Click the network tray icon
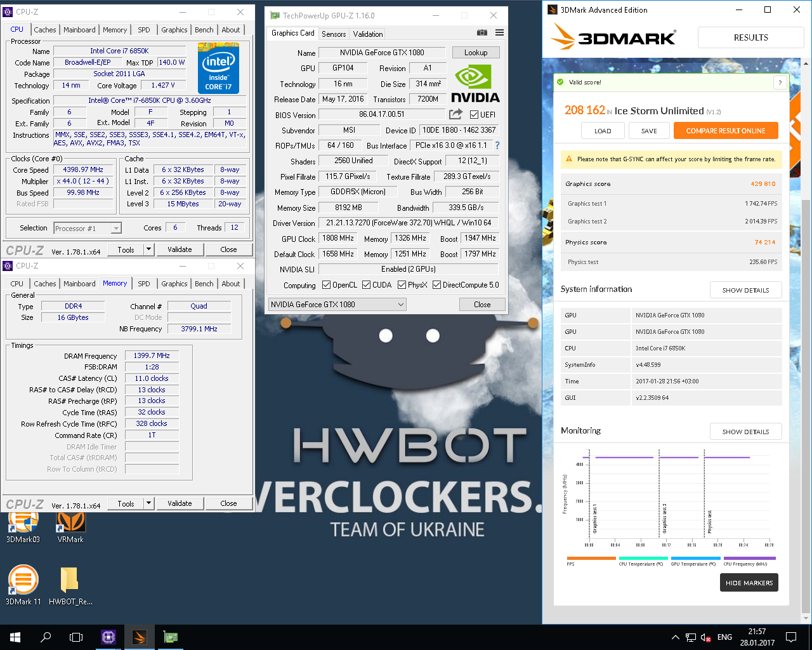The width and height of the screenshot is (812, 650). (691, 637)
